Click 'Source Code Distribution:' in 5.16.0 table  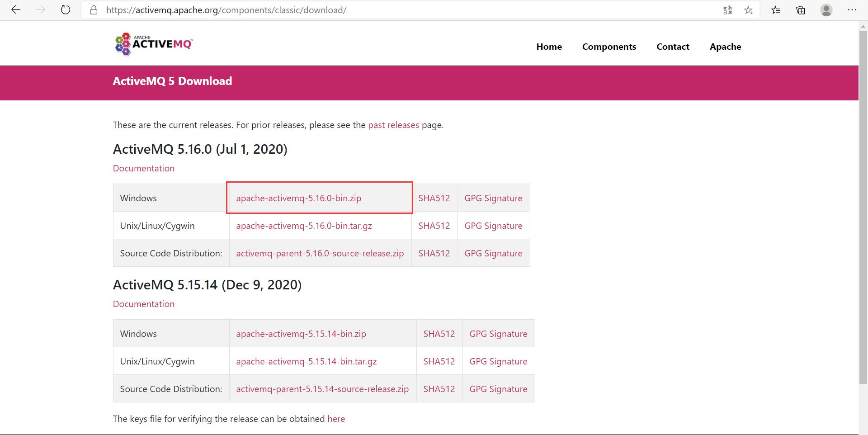pyautogui.click(x=171, y=253)
